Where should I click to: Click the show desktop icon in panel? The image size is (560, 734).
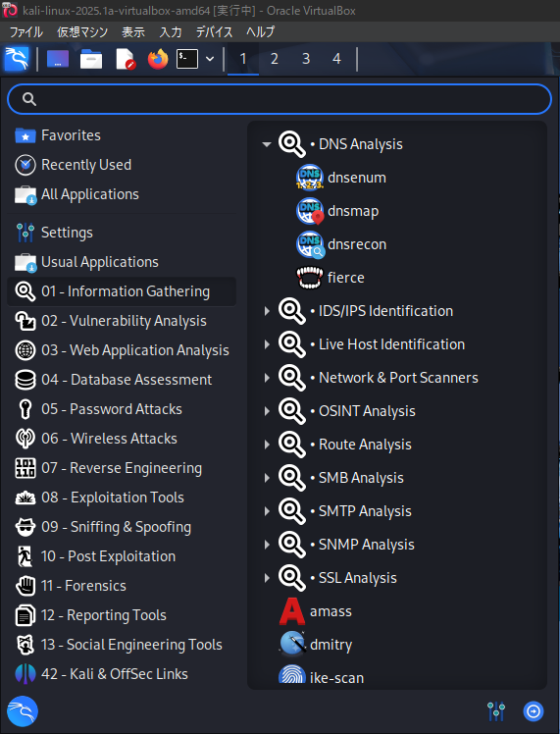click(x=58, y=60)
